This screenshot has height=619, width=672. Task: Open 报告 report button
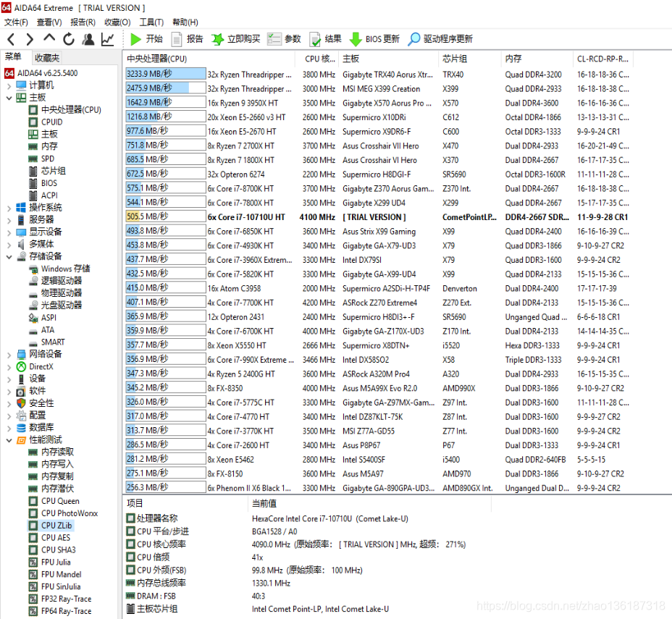[187, 39]
